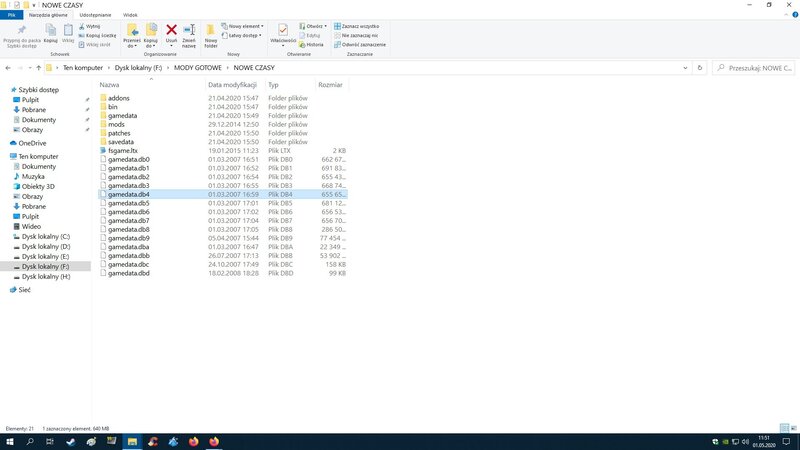The image size is (800, 450).
Task: Select the file gamedata.db9
Action: (x=129, y=238)
